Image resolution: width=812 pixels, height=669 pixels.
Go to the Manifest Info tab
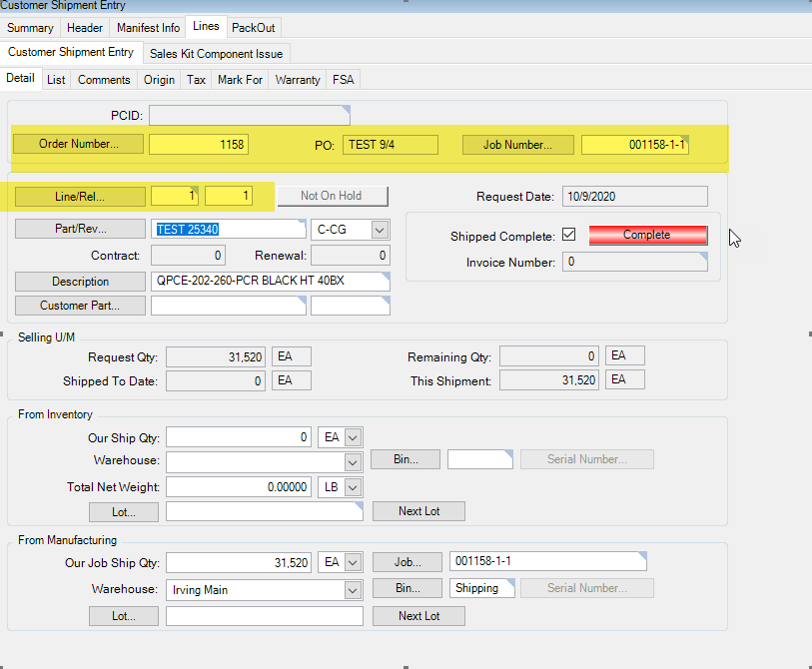coord(148,27)
